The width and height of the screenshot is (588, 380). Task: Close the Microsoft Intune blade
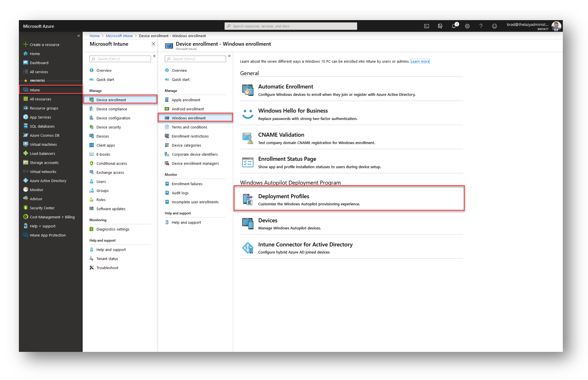pyautogui.click(x=153, y=44)
